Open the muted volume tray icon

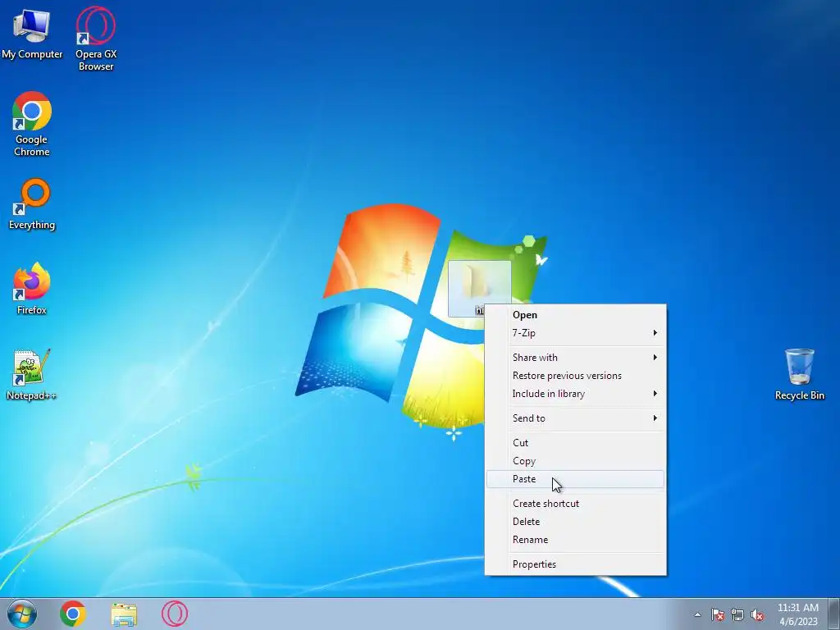[x=757, y=614]
